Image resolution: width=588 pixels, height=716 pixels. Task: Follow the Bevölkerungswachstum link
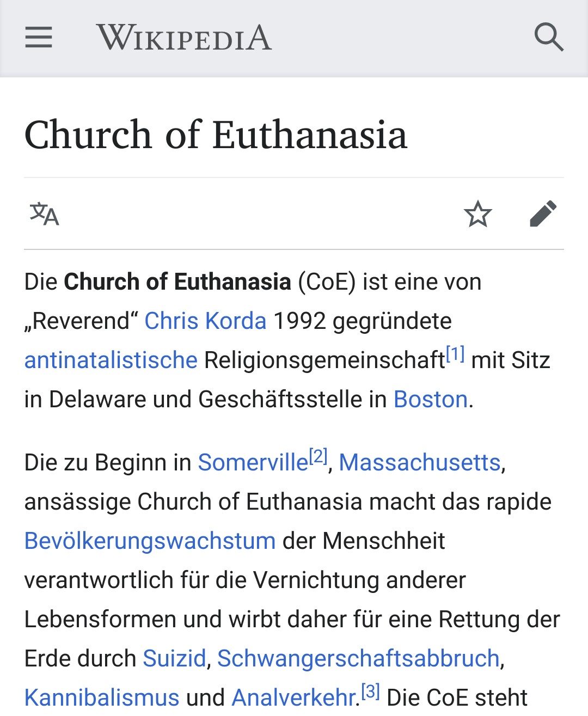pos(150,541)
